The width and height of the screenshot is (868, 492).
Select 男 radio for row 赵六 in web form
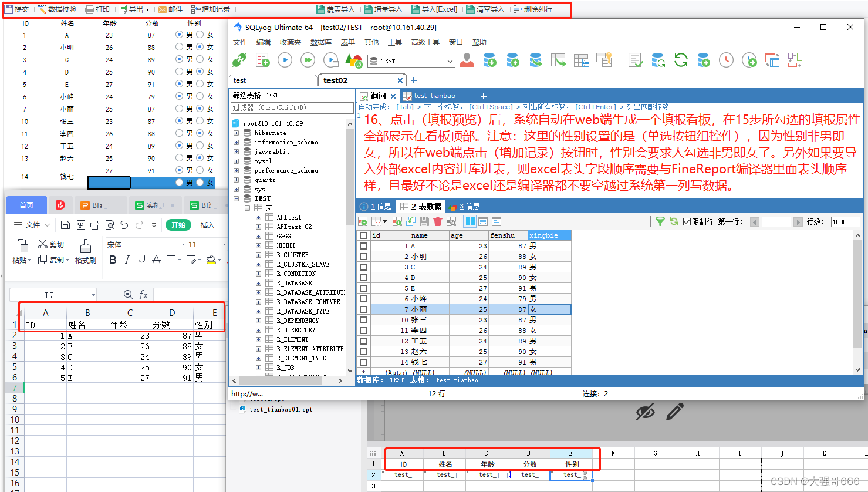click(179, 158)
